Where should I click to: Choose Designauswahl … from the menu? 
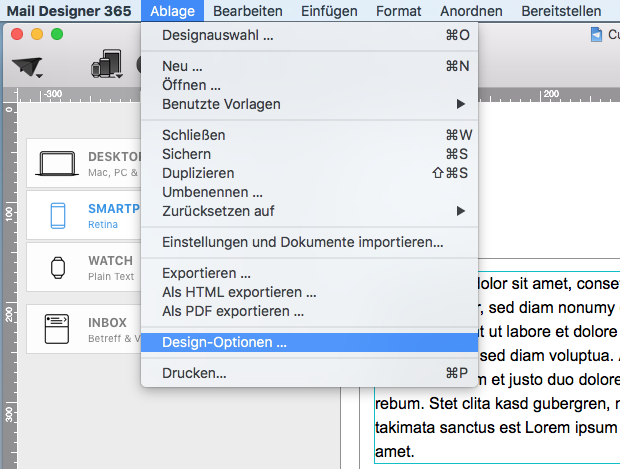tap(309, 35)
